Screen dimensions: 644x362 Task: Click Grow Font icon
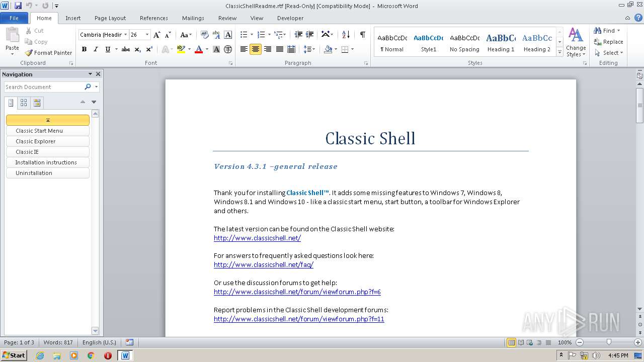point(157,35)
